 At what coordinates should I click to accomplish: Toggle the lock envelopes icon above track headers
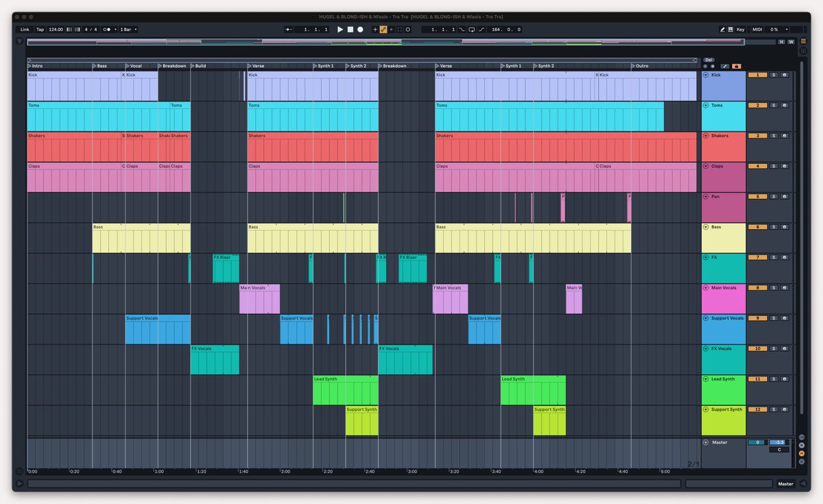737,66
